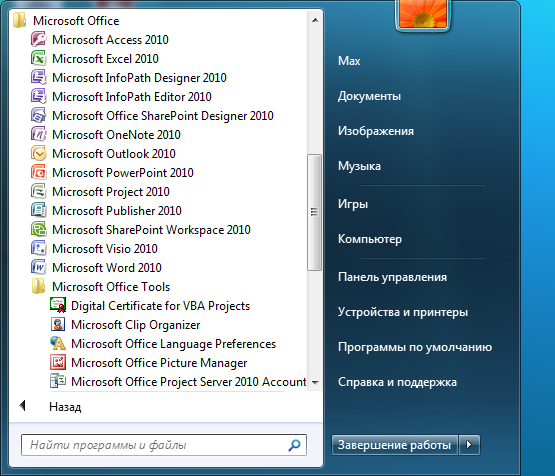Open Панель управления from the right pane
The image size is (555, 476).
[x=392, y=277]
